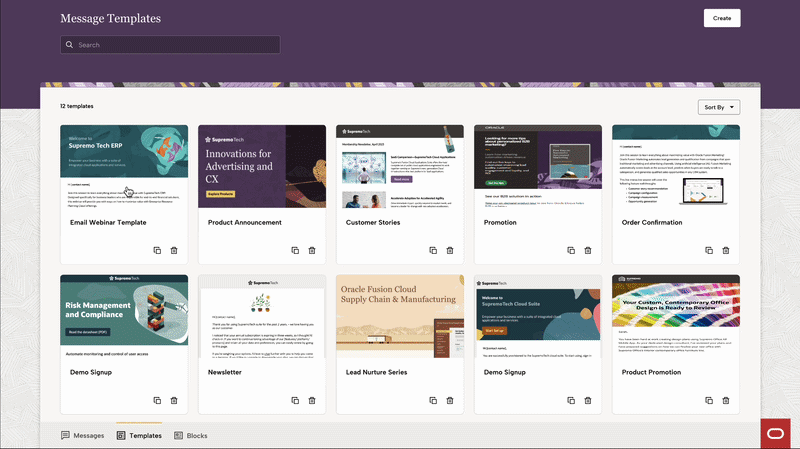Image resolution: width=800 pixels, height=449 pixels.
Task: Delete the Cloud Suite Demo Signup template
Action: point(588,401)
